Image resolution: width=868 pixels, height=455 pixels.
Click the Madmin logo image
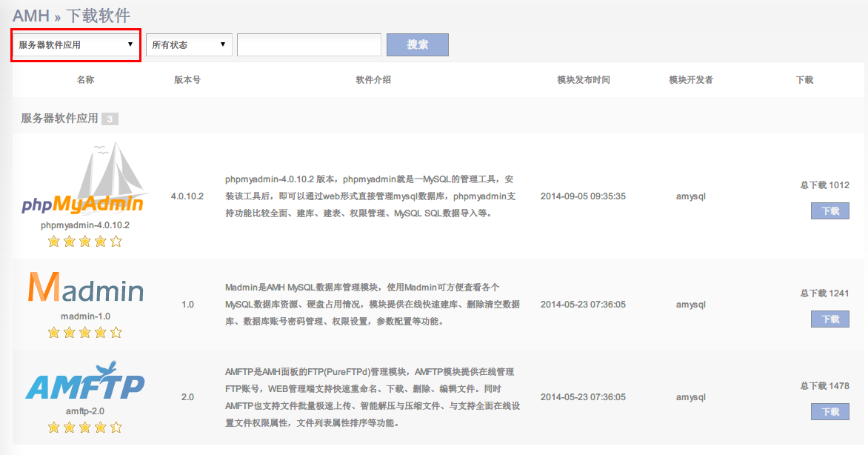point(84,288)
